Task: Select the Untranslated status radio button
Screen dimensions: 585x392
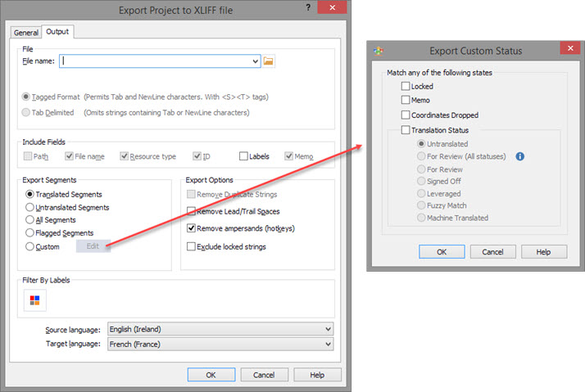Action: [421, 144]
